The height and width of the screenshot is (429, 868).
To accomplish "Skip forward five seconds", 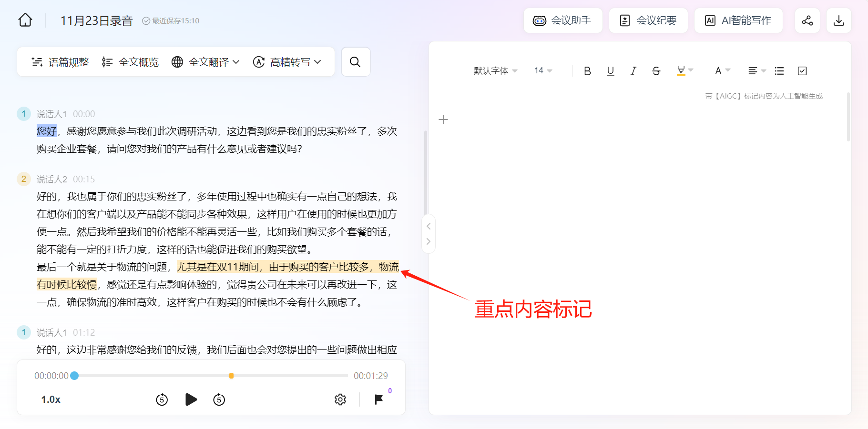I will click(219, 399).
